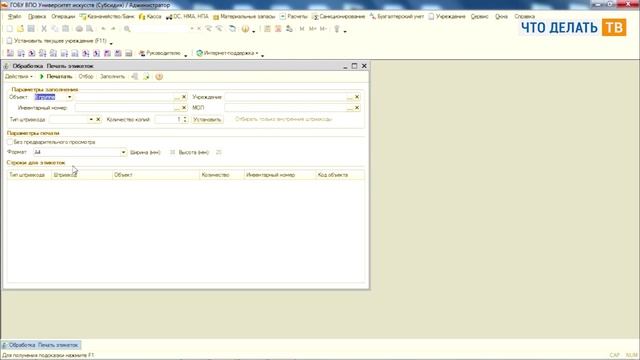This screenshot has width=640, height=360.
Task: Open the Руководителю toolbar dropdown
Action: (160, 53)
